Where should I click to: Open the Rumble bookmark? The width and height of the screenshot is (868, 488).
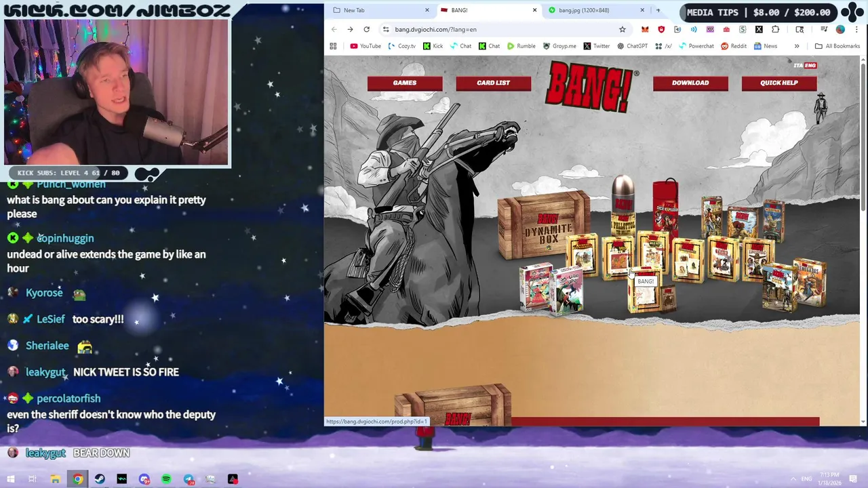pyautogui.click(x=521, y=46)
